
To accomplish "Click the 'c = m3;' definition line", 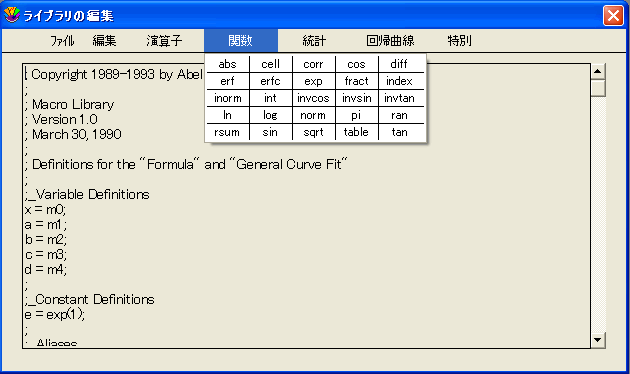I will click(46, 255).
